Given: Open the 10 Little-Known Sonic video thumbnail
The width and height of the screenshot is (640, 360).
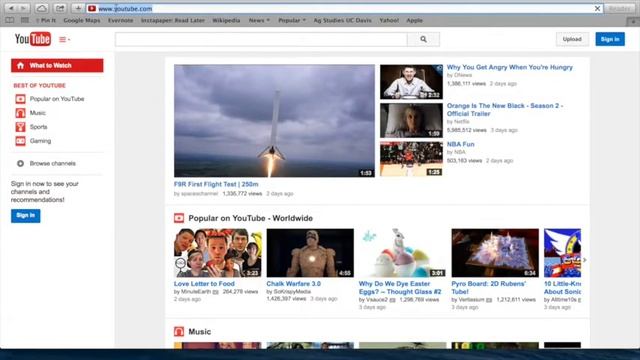Looking at the screenshot, I should point(562,253).
